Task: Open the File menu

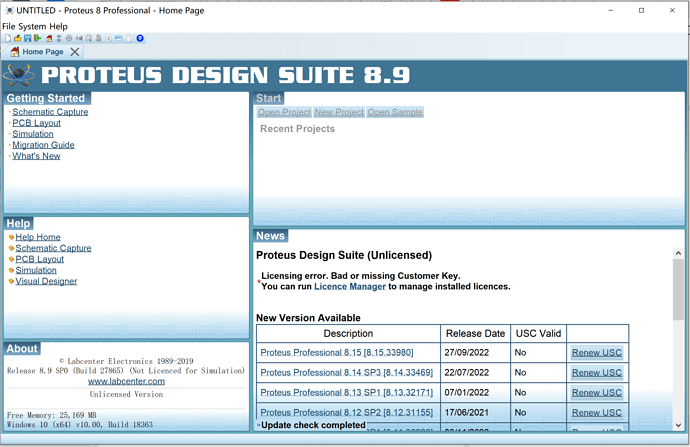Action: (x=9, y=26)
